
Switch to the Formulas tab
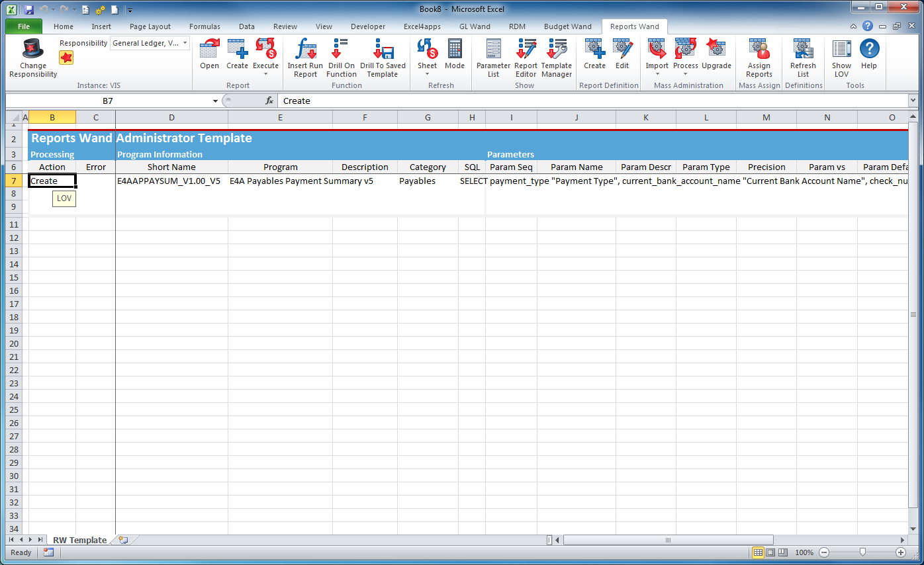(x=205, y=26)
